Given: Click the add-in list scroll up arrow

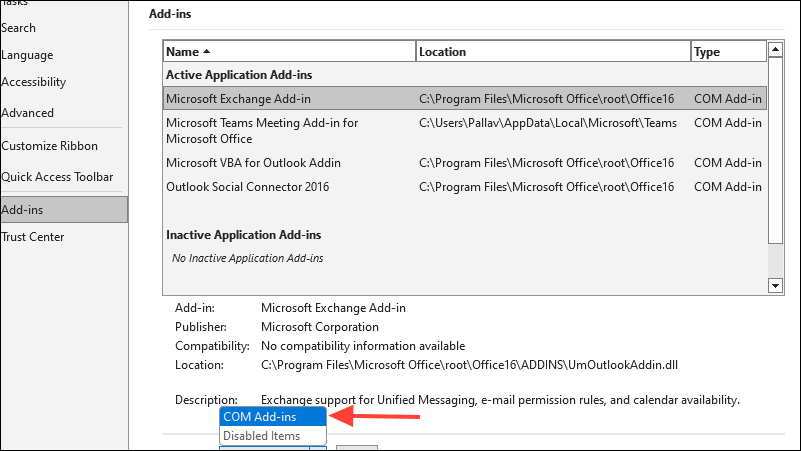Looking at the screenshot, I should point(775,50).
